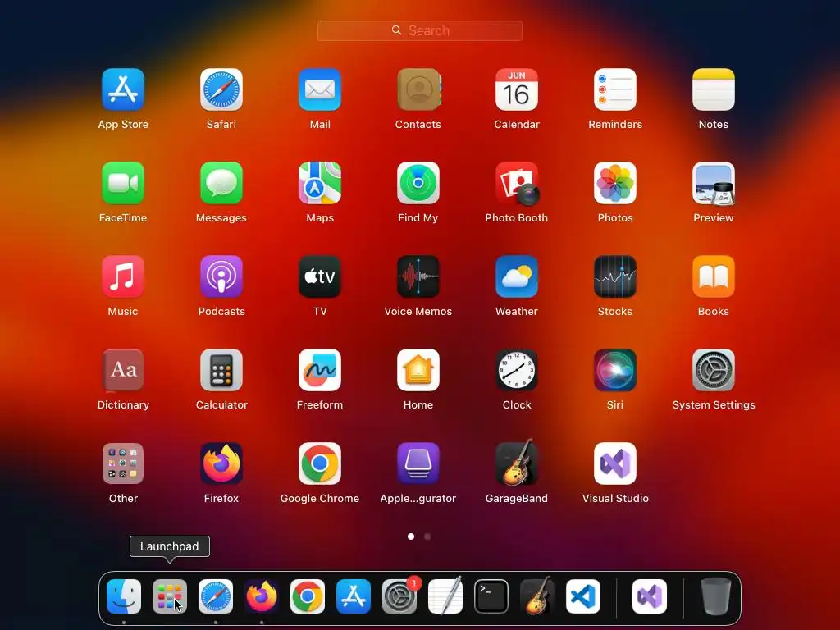The height and width of the screenshot is (630, 840).
Task: Select the first Launchpad page dot
Action: coord(411,536)
